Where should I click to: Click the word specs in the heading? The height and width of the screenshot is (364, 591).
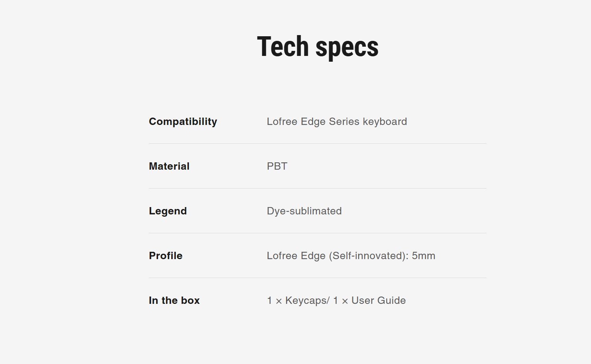pos(347,47)
